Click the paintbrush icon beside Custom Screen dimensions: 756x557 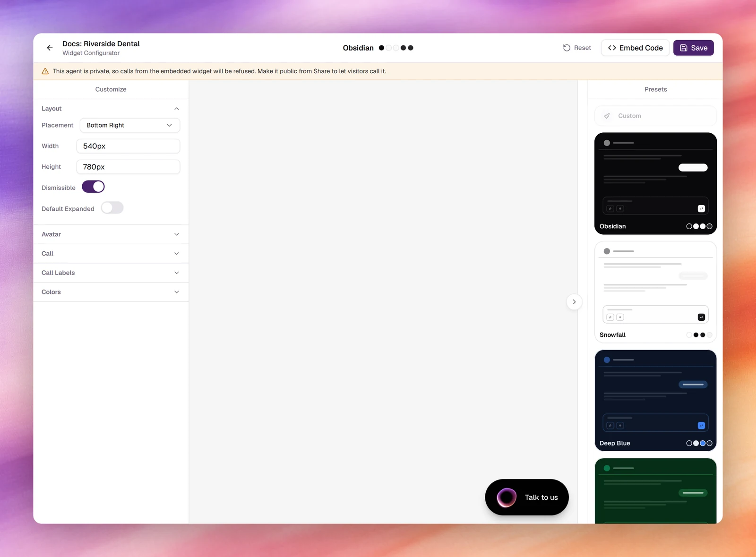[607, 116]
